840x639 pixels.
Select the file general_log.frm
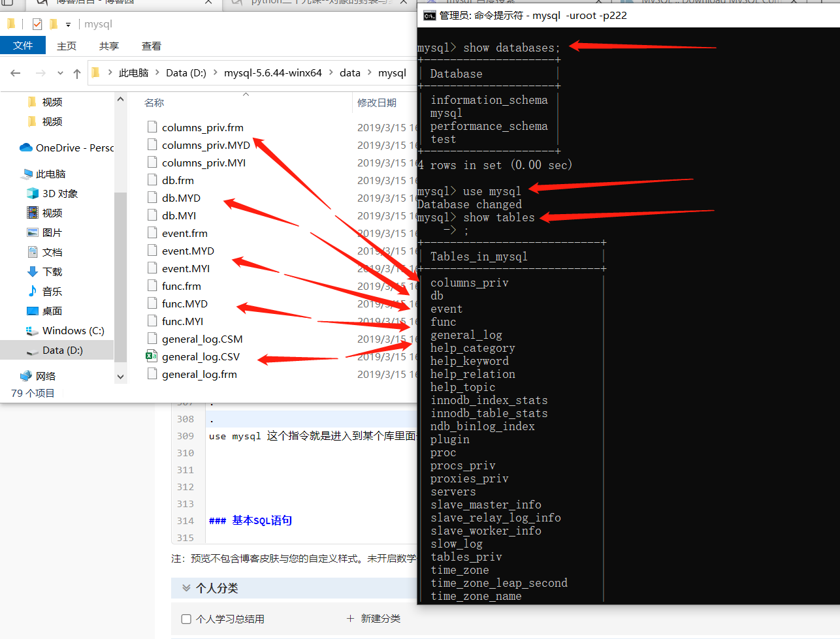tap(199, 374)
